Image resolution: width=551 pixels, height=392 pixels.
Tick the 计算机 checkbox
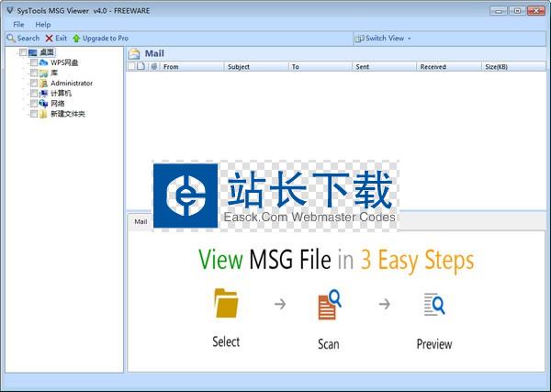pos(34,93)
